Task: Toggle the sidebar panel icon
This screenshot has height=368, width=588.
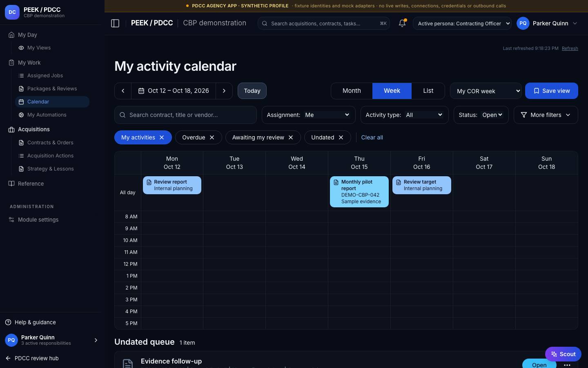Action: coord(115,23)
